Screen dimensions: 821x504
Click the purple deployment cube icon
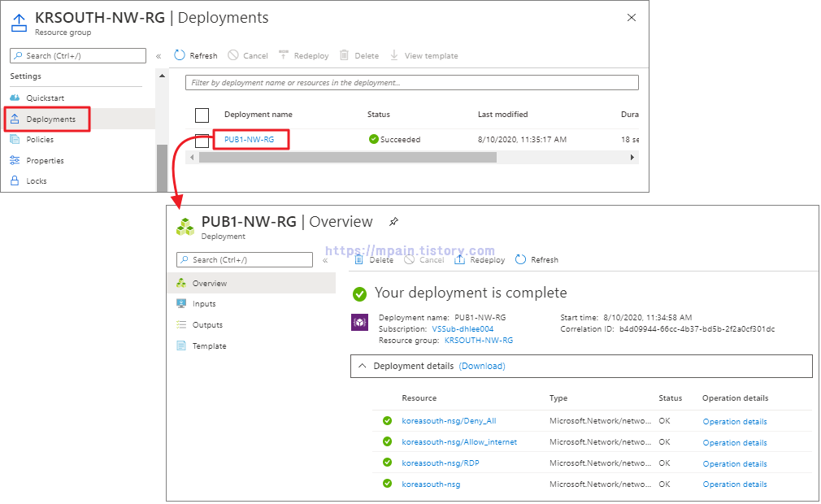click(359, 323)
